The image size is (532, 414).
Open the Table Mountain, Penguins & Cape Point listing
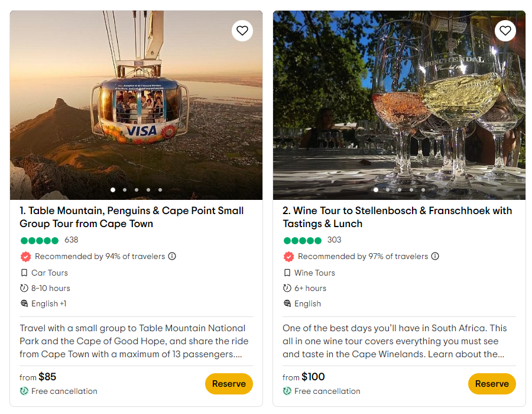(x=131, y=217)
